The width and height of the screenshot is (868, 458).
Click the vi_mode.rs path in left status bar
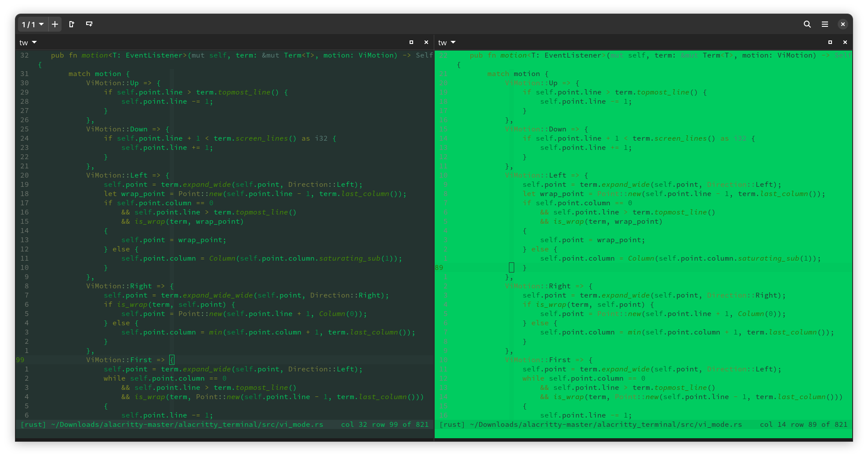[x=187, y=424]
